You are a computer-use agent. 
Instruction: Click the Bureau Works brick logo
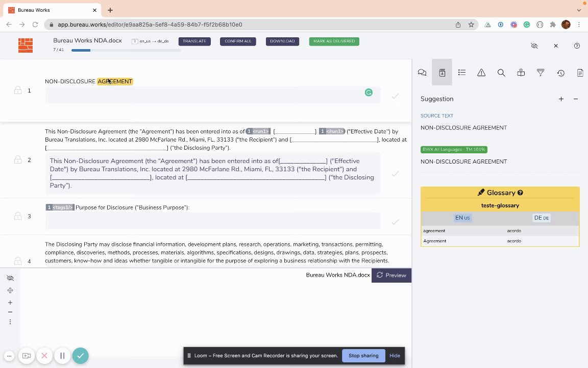click(26, 45)
